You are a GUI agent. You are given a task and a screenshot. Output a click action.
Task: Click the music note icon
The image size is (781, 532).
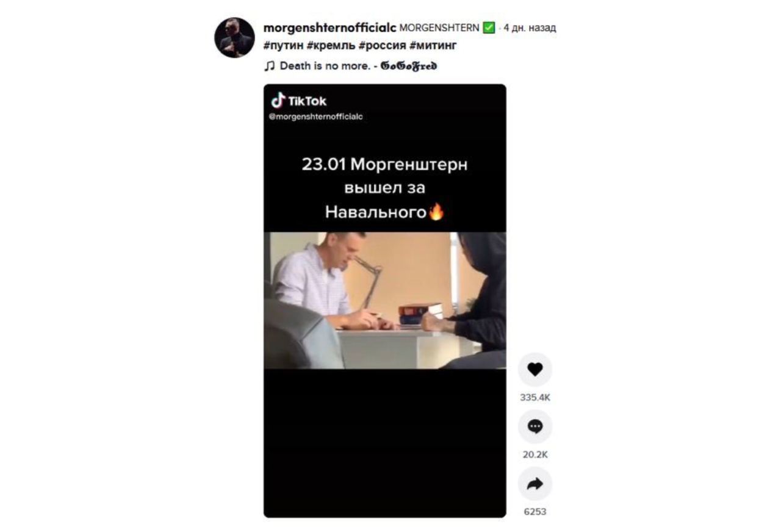click(270, 66)
